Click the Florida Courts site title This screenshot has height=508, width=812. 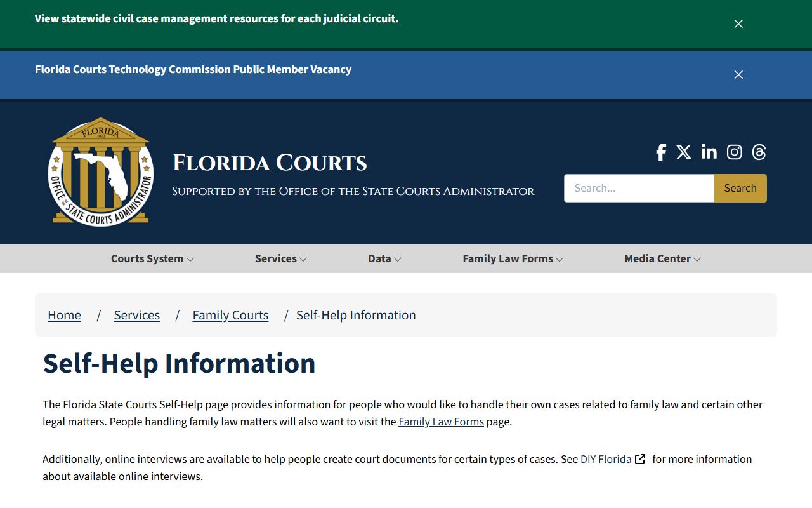(x=270, y=163)
